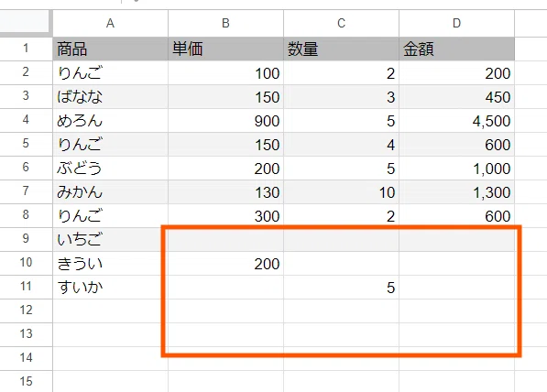This screenshot has height=392, width=547.
Task: Click the empty 金額 cell in row 9
Action: click(456, 239)
